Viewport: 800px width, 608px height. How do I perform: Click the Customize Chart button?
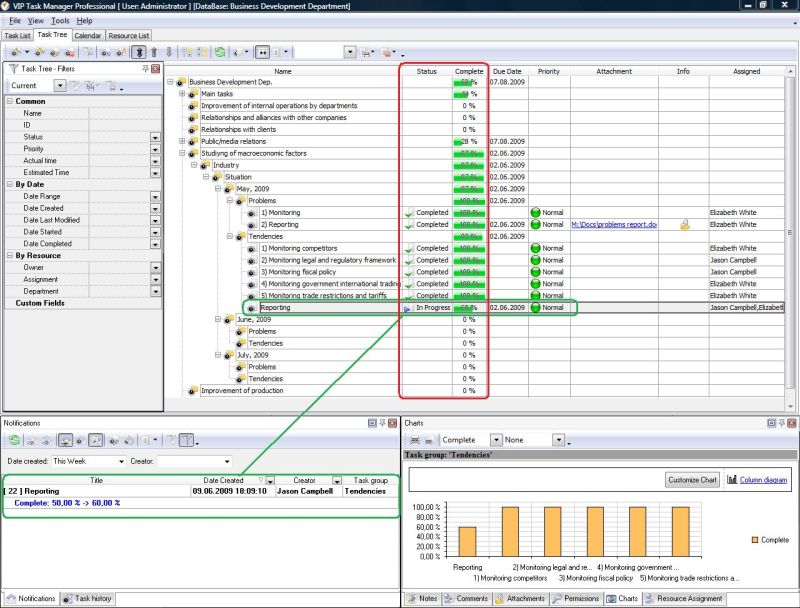pyautogui.click(x=692, y=479)
